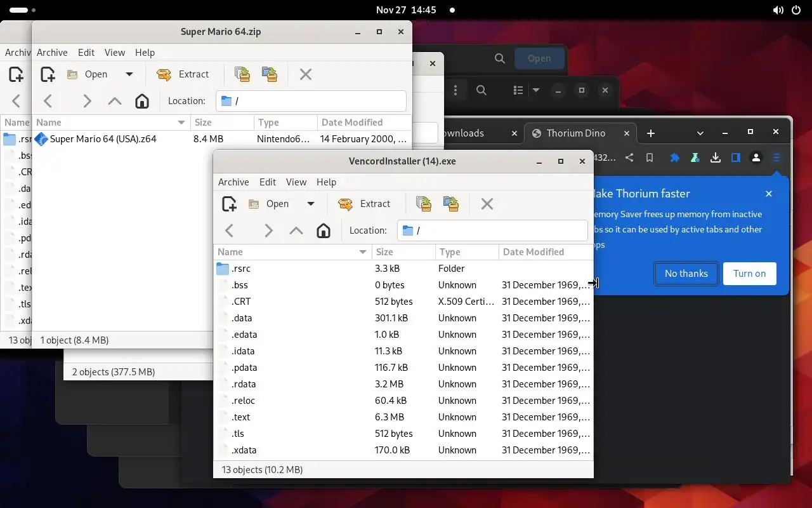The image size is (812, 508).
Task: Select Super Mario 64 (USA).z64 file
Action: pyautogui.click(x=222, y=139)
